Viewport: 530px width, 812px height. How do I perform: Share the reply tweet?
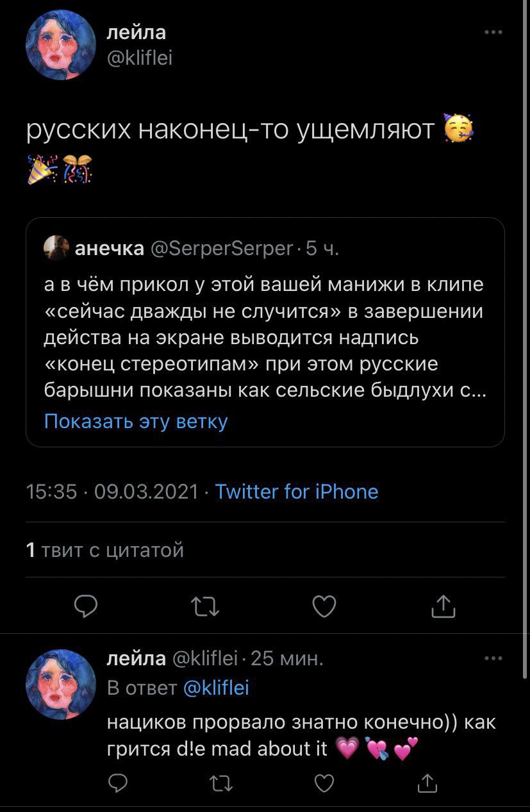click(x=427, y=782)
